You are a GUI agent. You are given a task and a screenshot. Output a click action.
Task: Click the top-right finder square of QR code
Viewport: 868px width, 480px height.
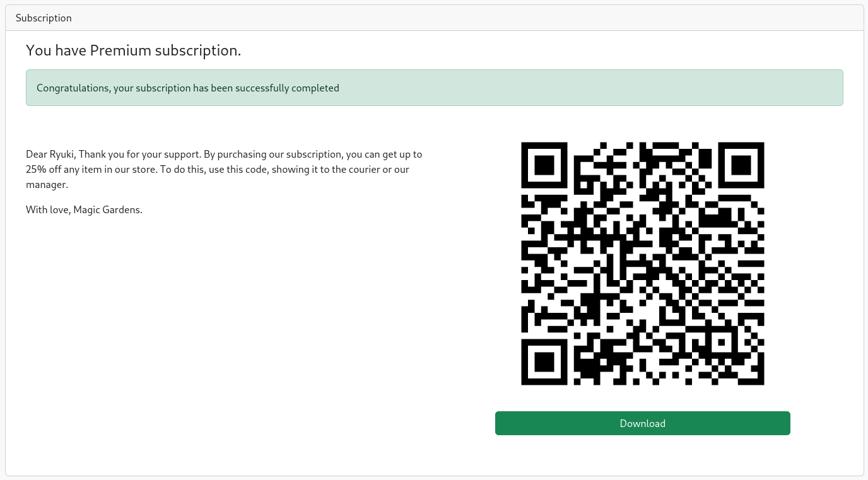click(x=741, y=165)
